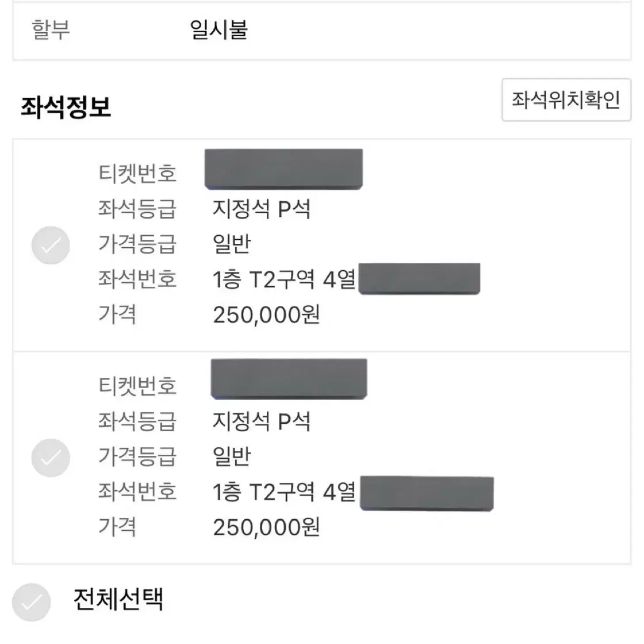Click the 할부 label
The height and width of the screenshot is (644, 644).
point(51,29)
